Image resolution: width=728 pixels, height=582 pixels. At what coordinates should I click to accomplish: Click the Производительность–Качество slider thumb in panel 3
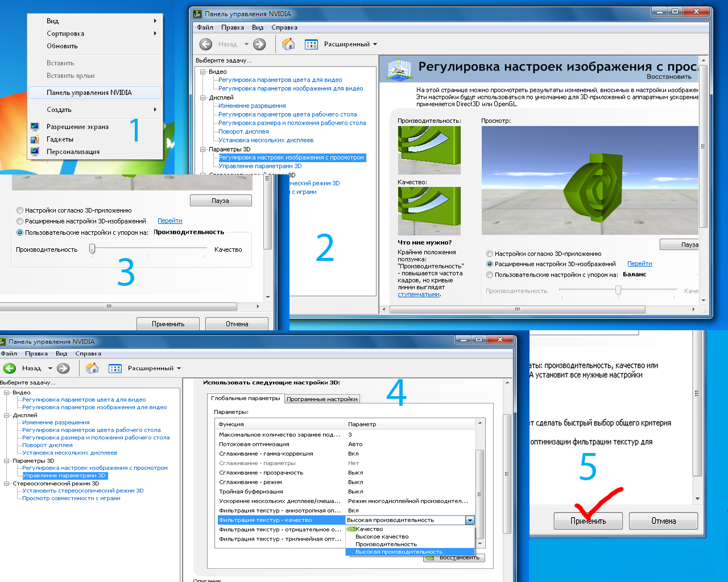click(x=92, y=249)
